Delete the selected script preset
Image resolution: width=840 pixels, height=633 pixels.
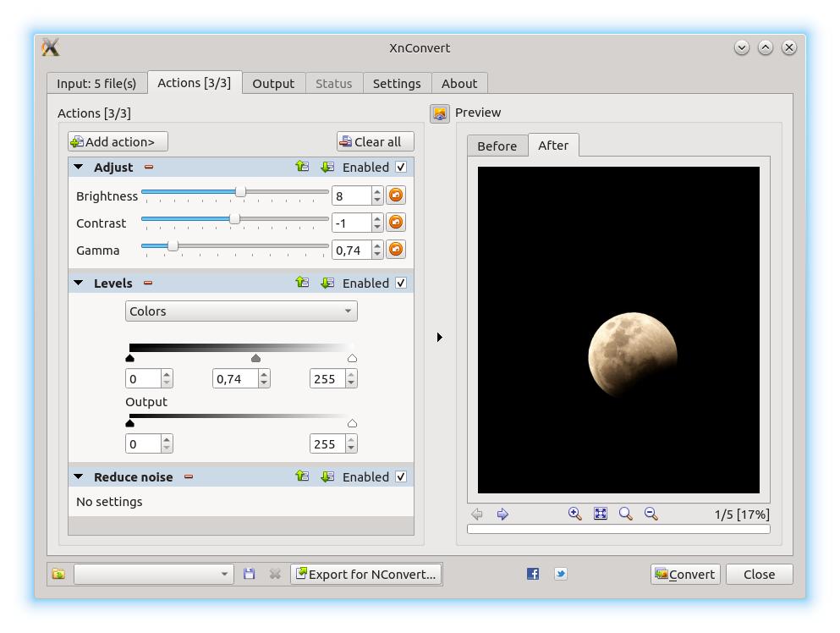275,574
